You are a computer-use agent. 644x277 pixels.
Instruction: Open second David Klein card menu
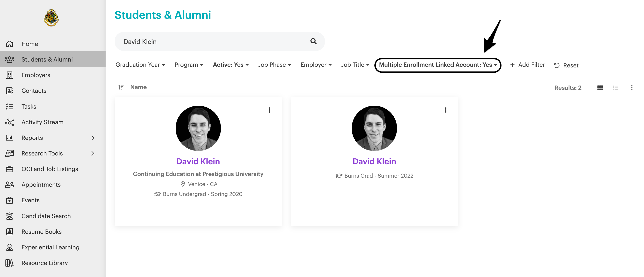(x=445, y=110)
